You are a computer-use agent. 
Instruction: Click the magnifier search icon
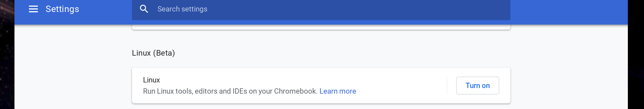[144, 9]
